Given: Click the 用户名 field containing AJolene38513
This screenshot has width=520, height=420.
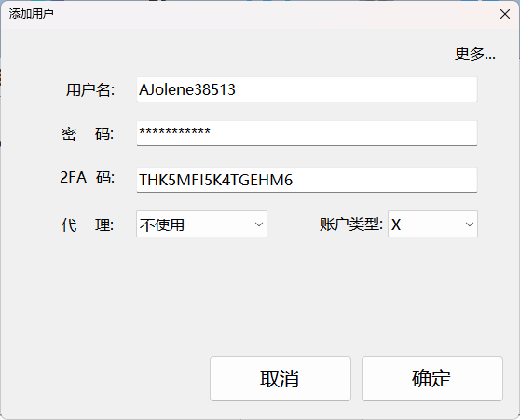Looking at the screenshot, I should coord(307,89).
